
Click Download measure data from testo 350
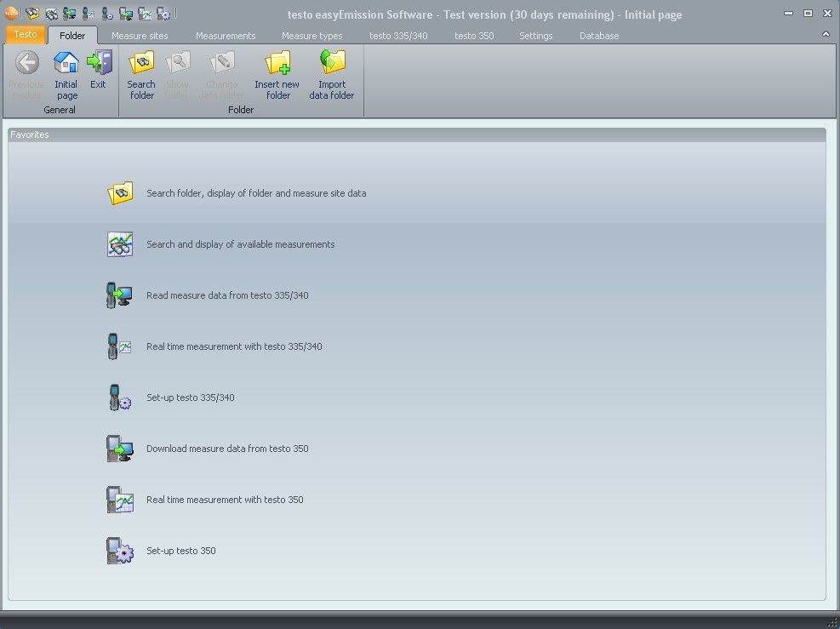coord(227,449)
